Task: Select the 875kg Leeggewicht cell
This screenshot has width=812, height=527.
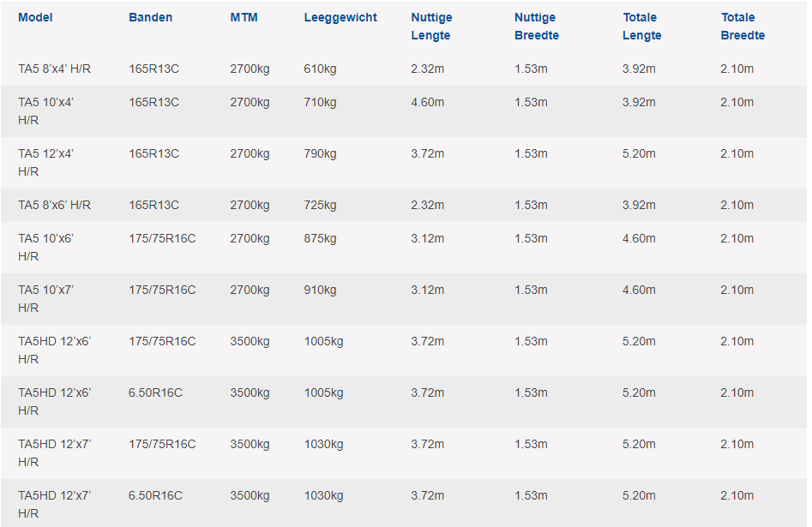Action: 320,239
